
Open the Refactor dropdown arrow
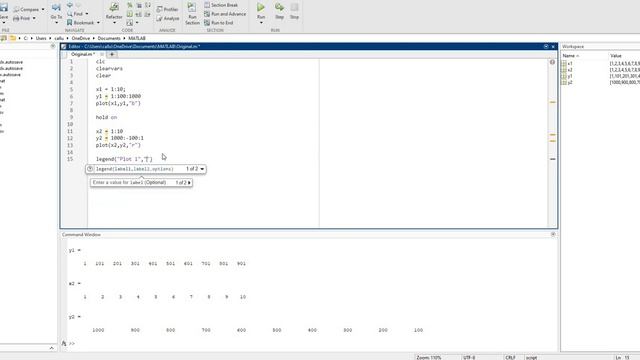tap(114, 23)
